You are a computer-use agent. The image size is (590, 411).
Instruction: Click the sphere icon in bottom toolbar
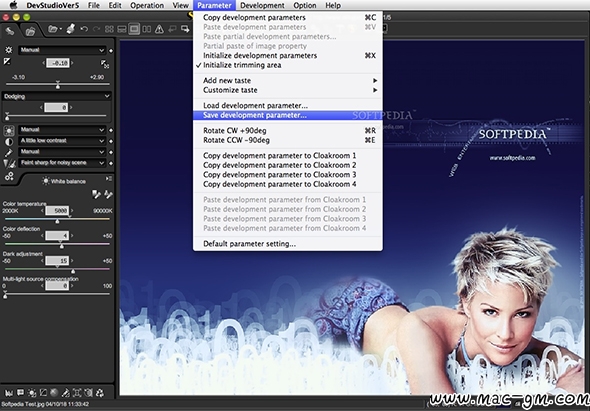pyautogui.click(x=54, y=393)
